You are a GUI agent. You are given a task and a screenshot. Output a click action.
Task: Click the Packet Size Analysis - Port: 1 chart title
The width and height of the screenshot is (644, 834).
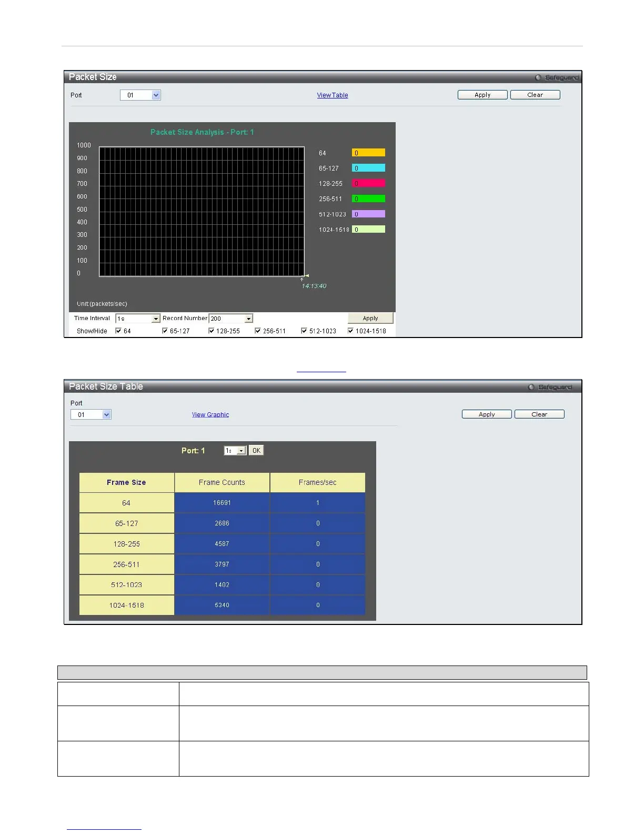[x=202, y=132]
